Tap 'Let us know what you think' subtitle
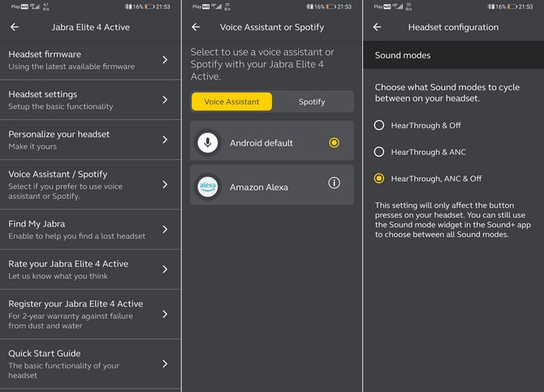 pos(58,276)
